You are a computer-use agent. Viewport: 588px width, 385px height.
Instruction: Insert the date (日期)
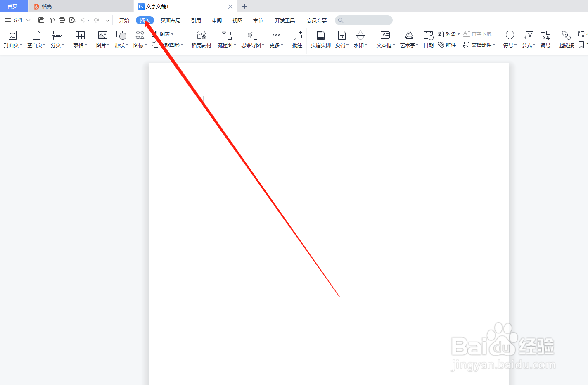pos(429,39)
